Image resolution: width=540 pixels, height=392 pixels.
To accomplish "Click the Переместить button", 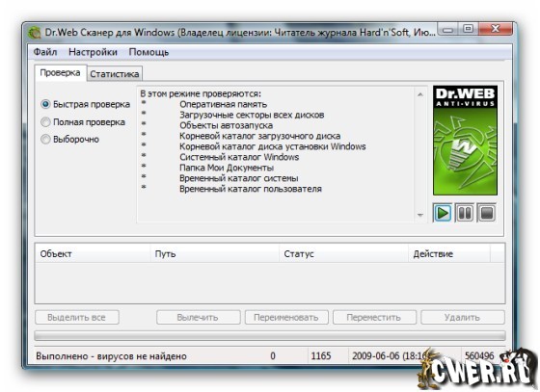I will pyautogui.click(x=374, y=317).
